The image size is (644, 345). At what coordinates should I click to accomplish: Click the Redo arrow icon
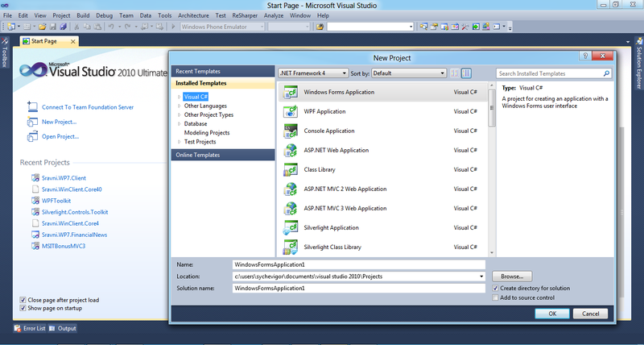pos(128,27)
